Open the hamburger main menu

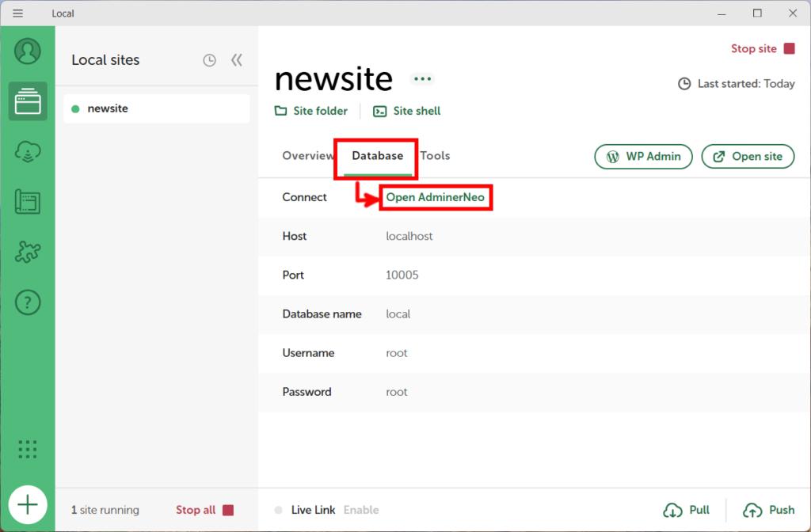tap(17, 13)
